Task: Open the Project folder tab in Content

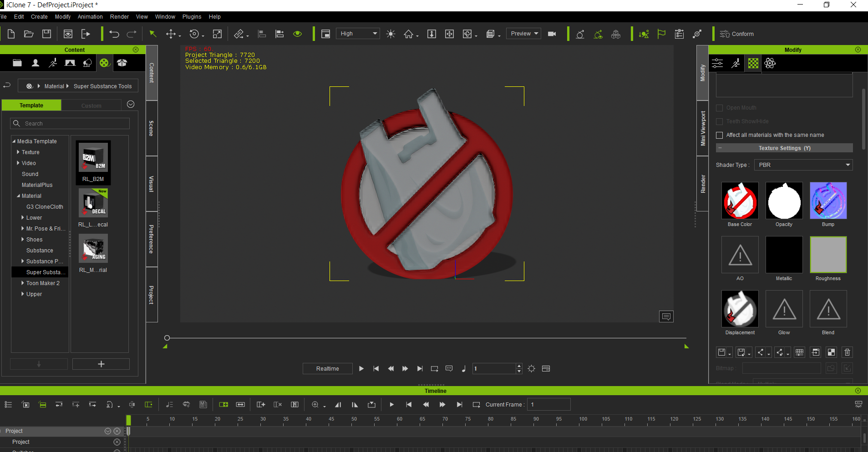Action: [17, 63]
